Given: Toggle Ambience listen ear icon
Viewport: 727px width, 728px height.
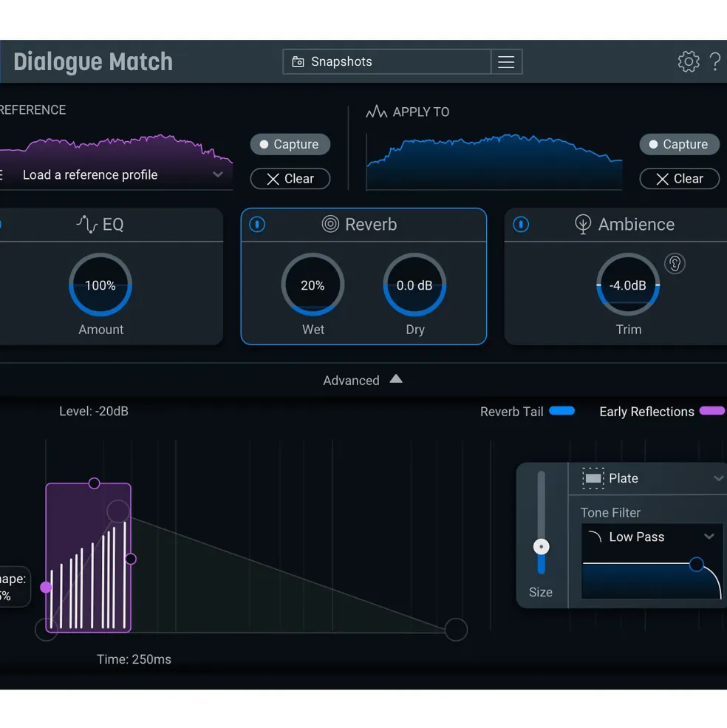Looking at the screenshot, I should point(675,264).
